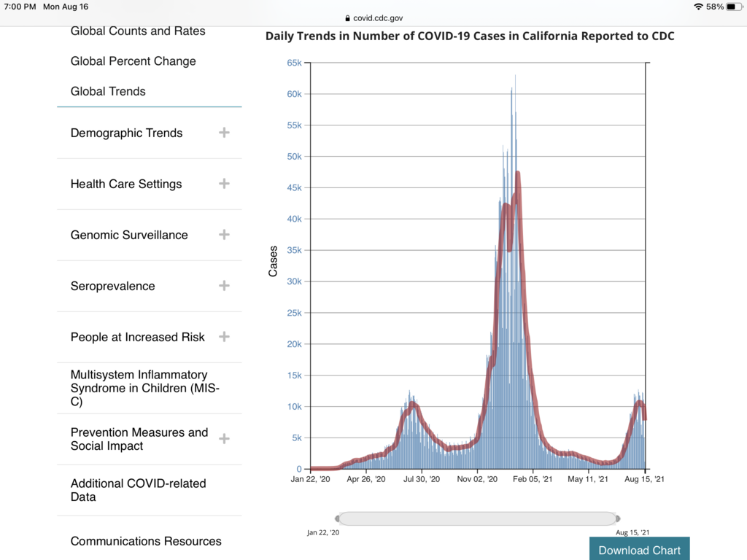Open Additional COVID-related Data
Viewport: 747px width, 560px height.
pos(138,490)
